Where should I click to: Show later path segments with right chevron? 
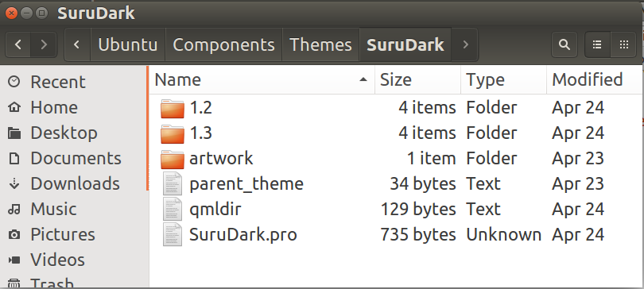[465, 44]
